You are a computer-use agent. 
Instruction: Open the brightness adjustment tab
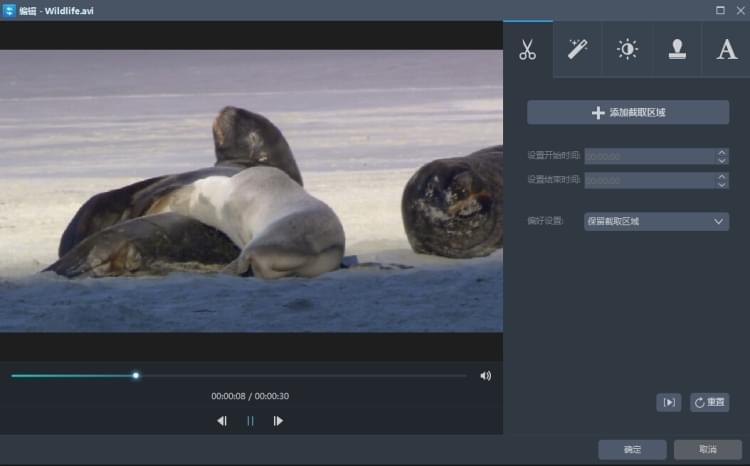click(627, 49)
